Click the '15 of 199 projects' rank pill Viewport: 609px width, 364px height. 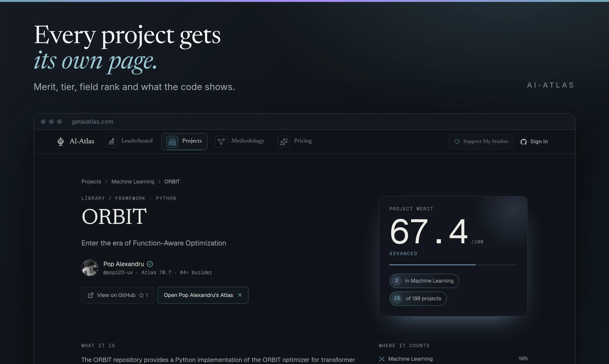coord(418,299)
